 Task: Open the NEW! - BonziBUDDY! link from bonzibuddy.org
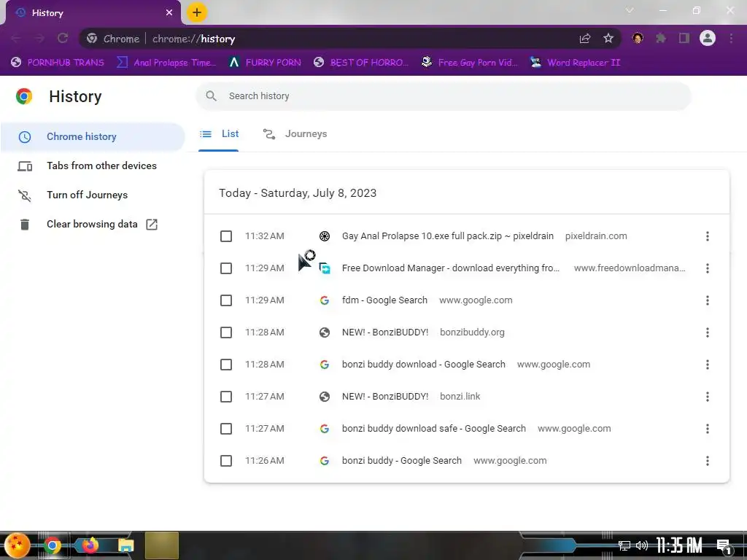pyautogui.click(x=385, y=332)
